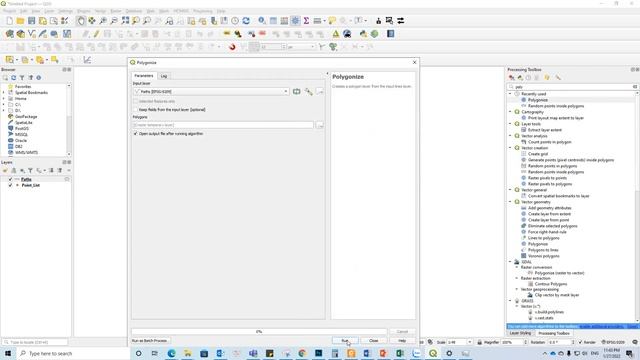The height and width of the screenshot is (360, 640).
Task: Switch to the Layer Styling tab
Action: (520, 333)
